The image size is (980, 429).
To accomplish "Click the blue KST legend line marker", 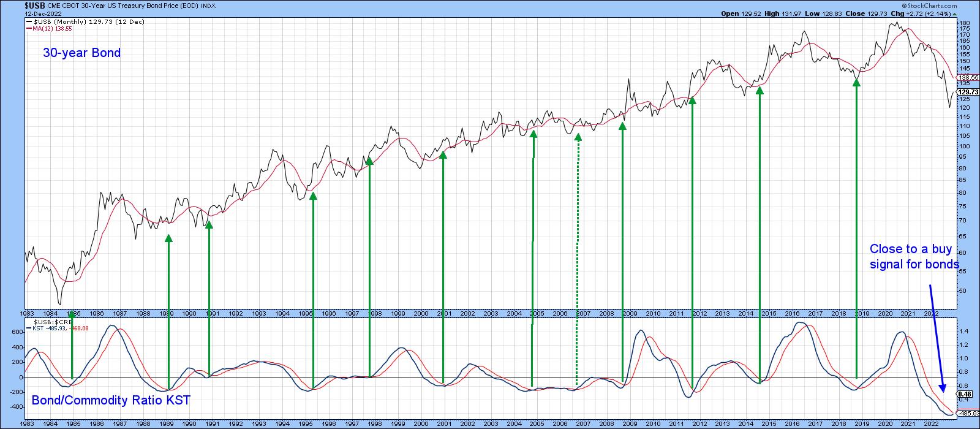I will 28,328.
